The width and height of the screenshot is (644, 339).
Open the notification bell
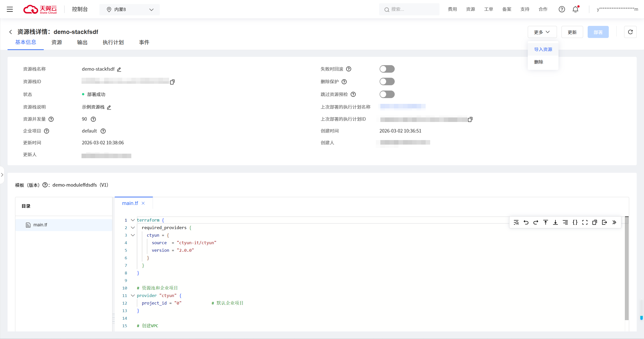tap(575, 9)
